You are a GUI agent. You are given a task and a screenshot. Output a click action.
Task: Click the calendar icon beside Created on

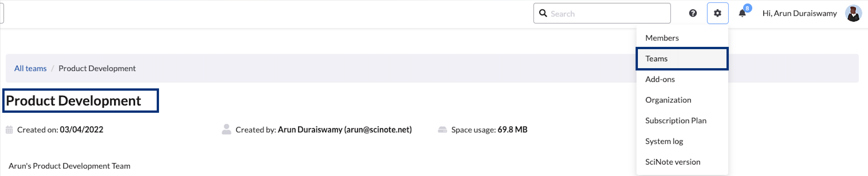pyautogui.click(x=10, y=130)
